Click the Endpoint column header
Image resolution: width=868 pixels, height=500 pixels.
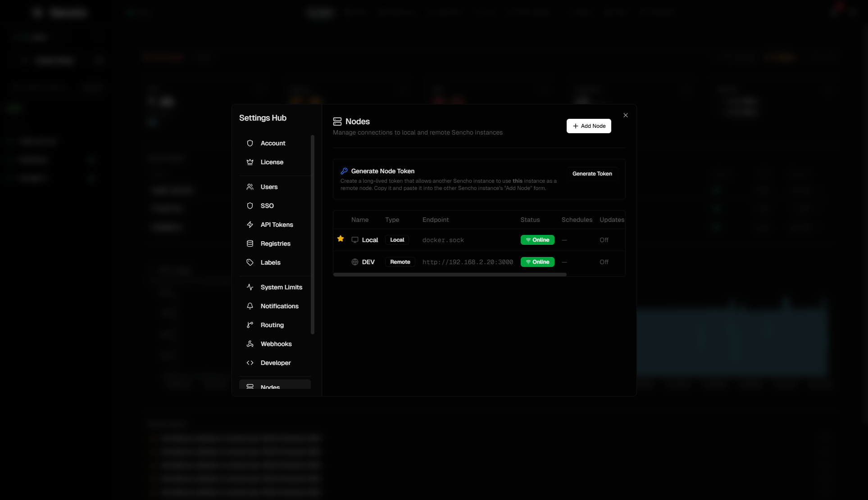(x=436, y=220)
